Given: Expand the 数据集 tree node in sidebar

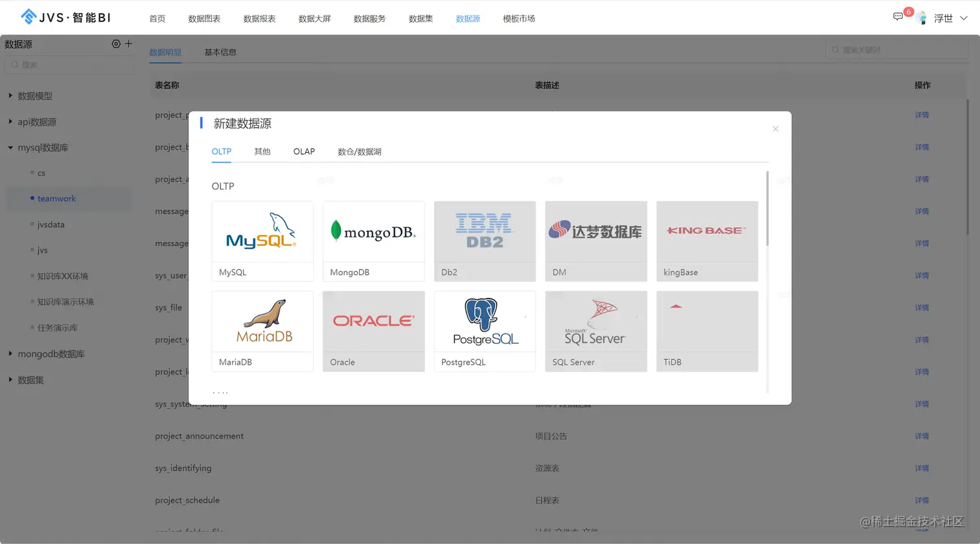Looking at the screenshot, I should point(10,380).
